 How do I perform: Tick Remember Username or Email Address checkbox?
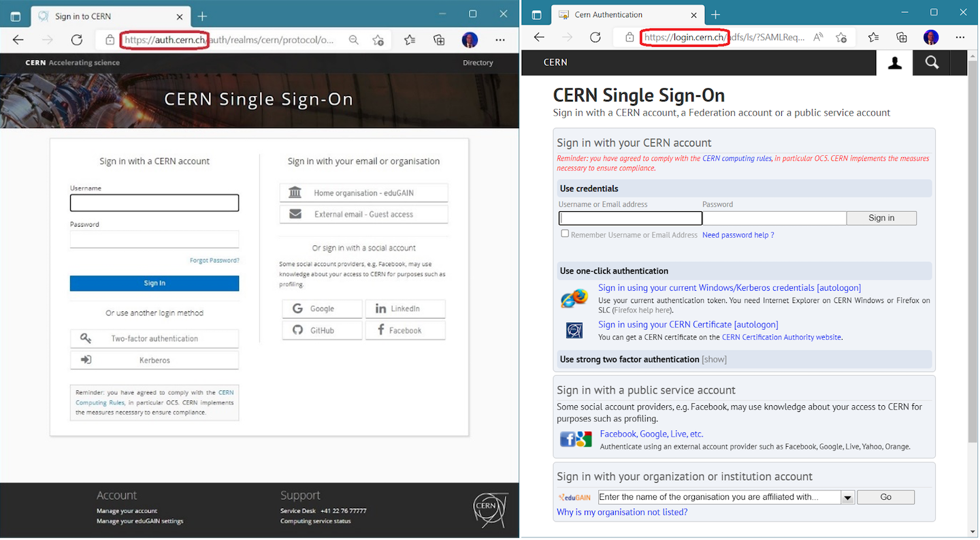[565, 234]
